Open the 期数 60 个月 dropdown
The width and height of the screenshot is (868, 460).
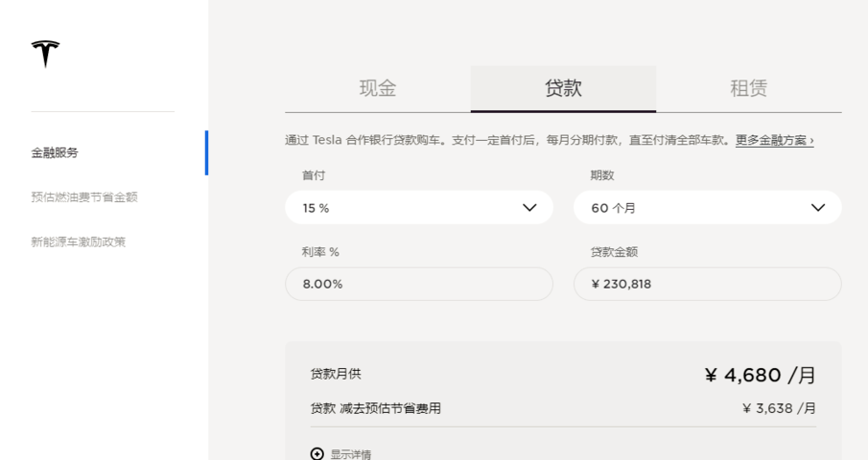(x=707, y=207)
